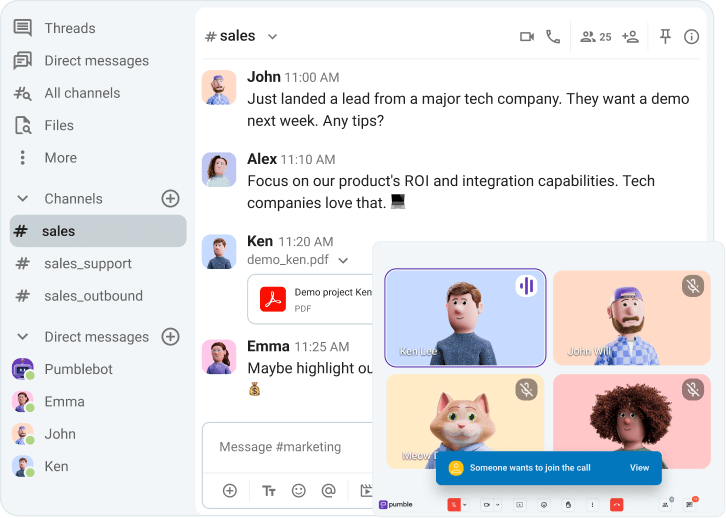Open Direct messages in the top sidebar
Image resolution: width=726 pixels, height=518 pixels.
[x=81, y=61]
